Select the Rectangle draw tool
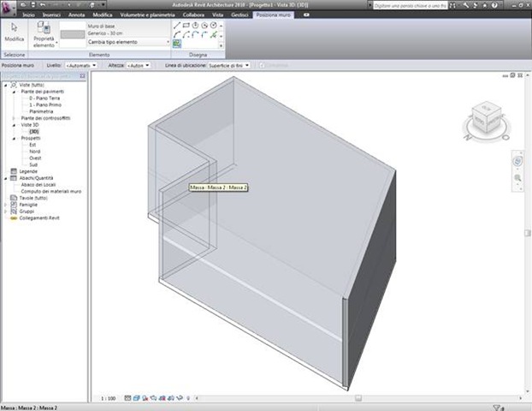The height and width of the screenshot is (411, 532). point(186,26)
